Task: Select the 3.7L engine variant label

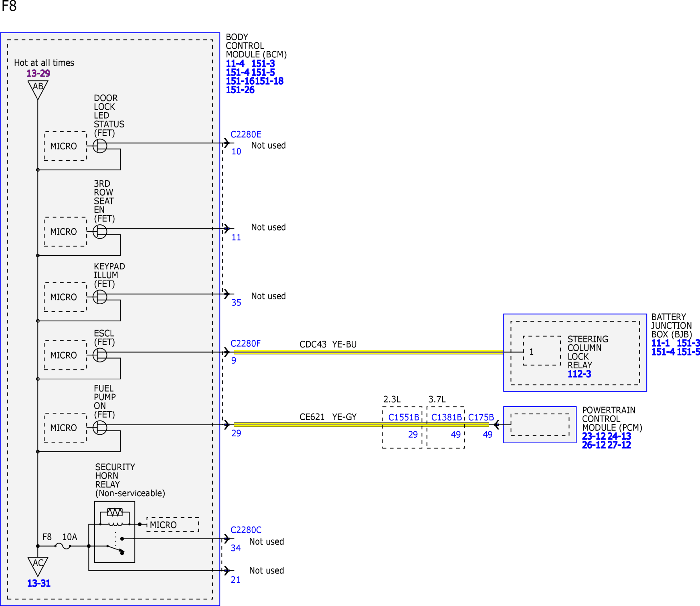Action: pos(437,399)
